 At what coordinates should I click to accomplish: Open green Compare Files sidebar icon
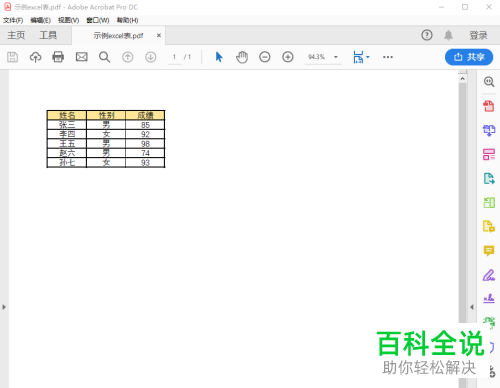click(x=489, y=202)
